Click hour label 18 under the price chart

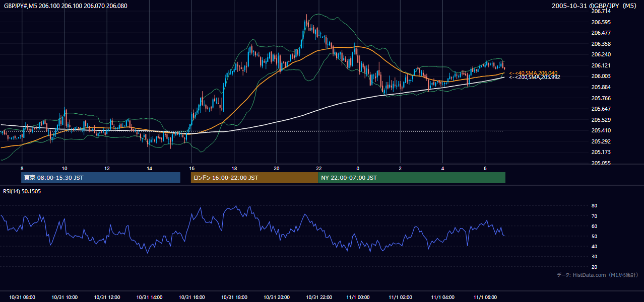234,168
